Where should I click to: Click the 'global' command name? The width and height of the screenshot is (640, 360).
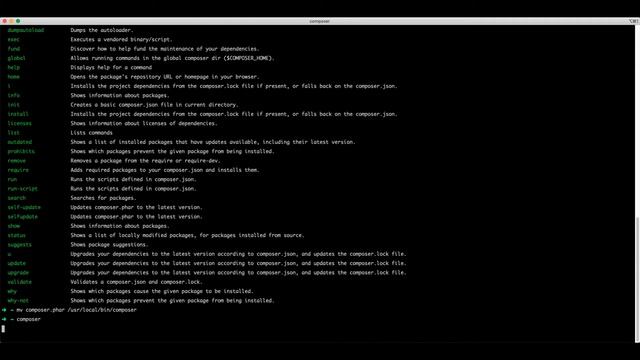coord(16,58)
